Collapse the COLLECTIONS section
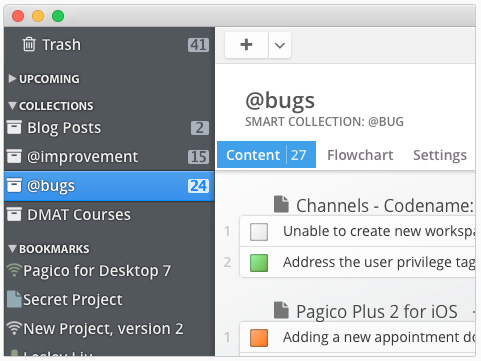The height and width of the screenshot is (361, 481). tap(12, 106)
